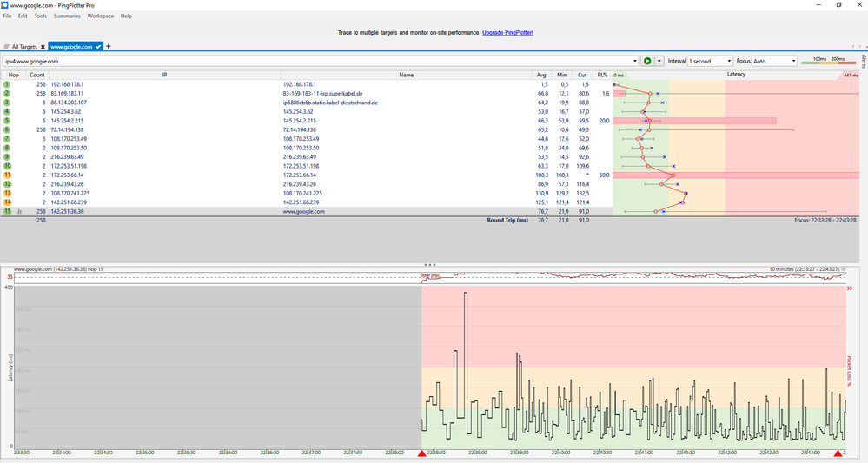The width and height of the screenshot is (868, 463).
Task: Sort by the Hop column header
Action: point(13,75)
